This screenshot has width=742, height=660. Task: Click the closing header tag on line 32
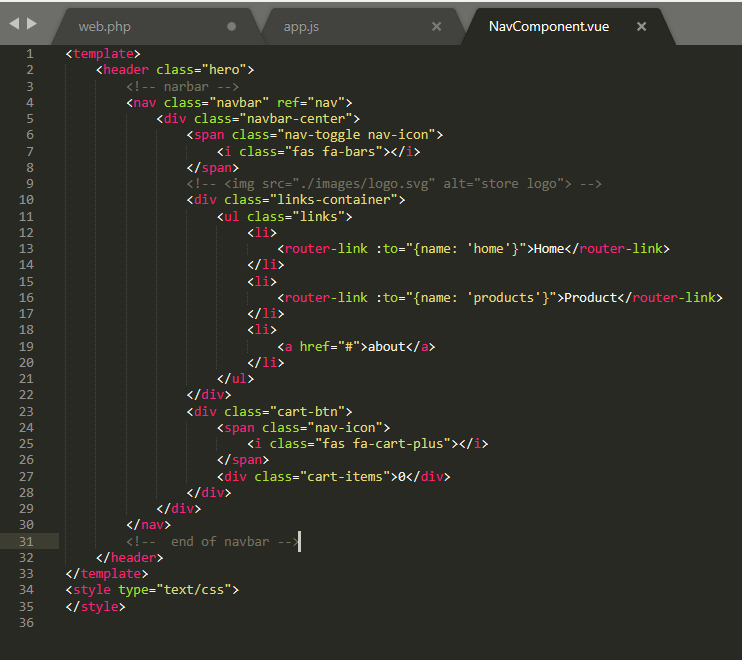click(x=130, y=558)
